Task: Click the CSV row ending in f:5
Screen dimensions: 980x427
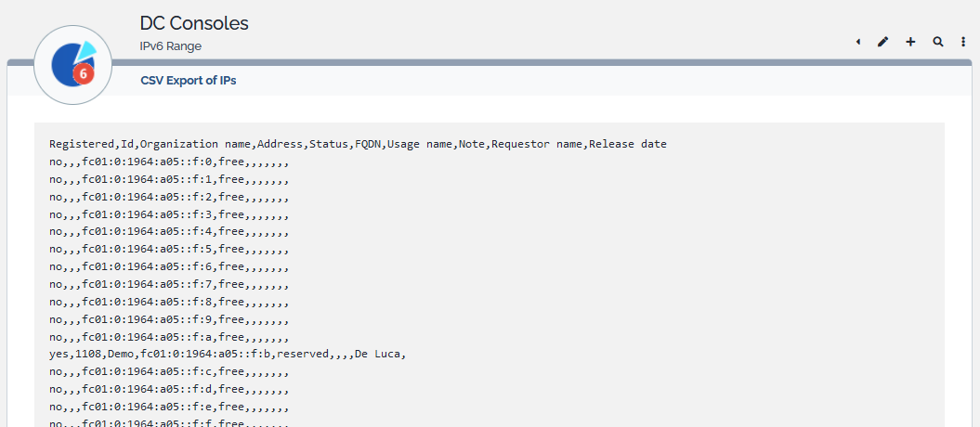Action: point(169,249)
